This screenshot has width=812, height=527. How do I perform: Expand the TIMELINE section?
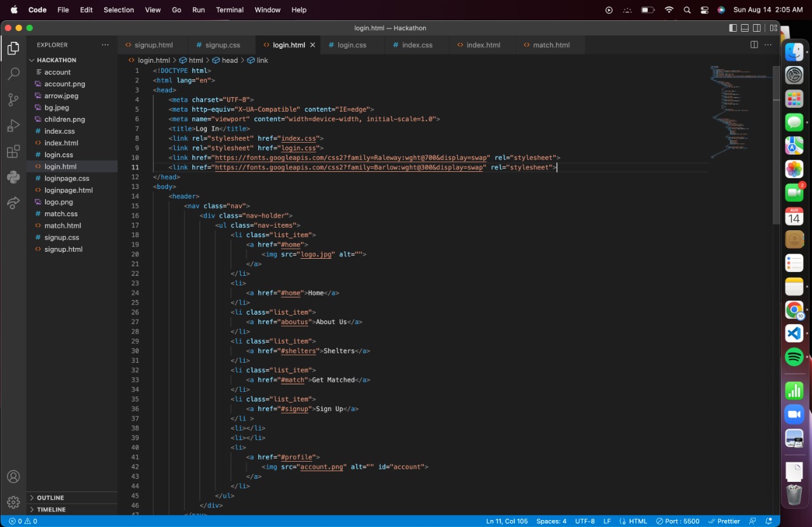coord(72,509)
